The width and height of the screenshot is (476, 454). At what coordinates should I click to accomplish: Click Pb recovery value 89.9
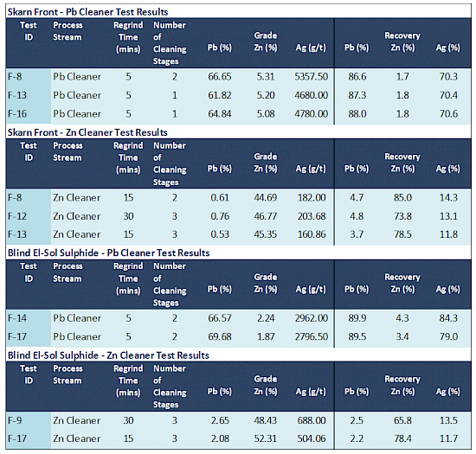[x=357, y=318]
